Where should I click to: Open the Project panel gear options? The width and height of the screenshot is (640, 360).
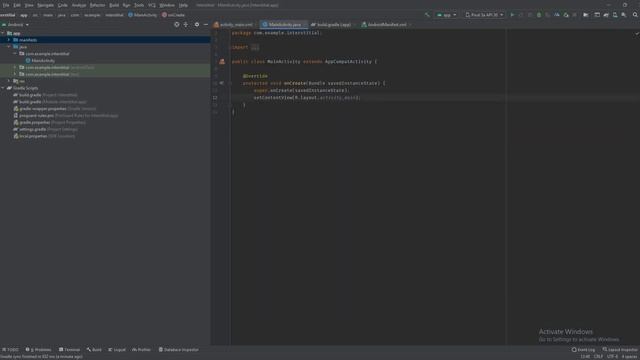pos(197,24)
